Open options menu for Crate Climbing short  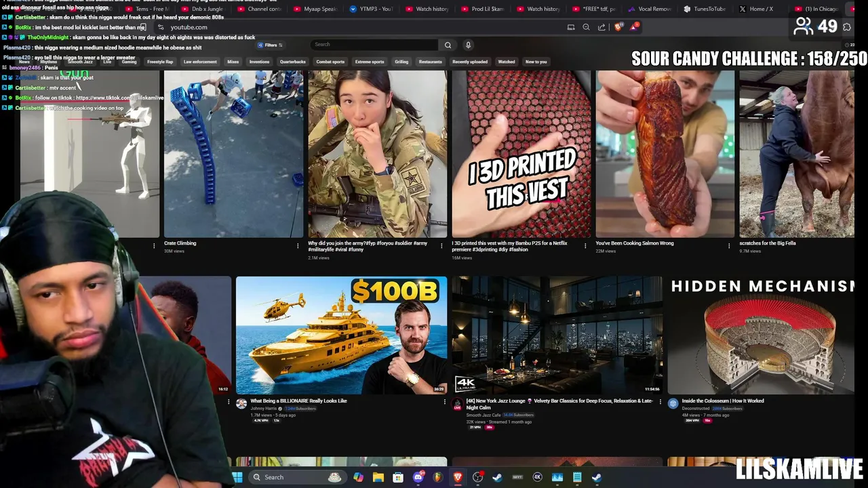click(298, 245)
